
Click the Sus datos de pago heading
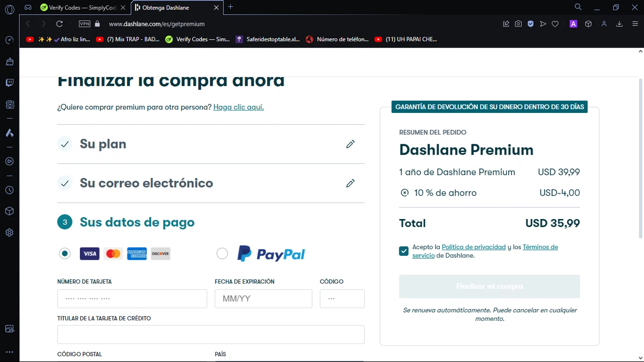[x=137, y=222]
